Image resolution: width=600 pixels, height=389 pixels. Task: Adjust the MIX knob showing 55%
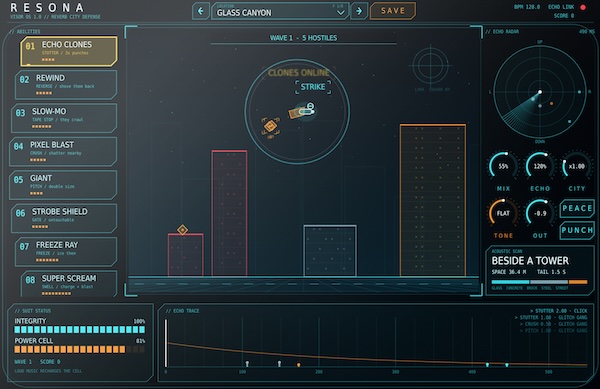[503, 166]
